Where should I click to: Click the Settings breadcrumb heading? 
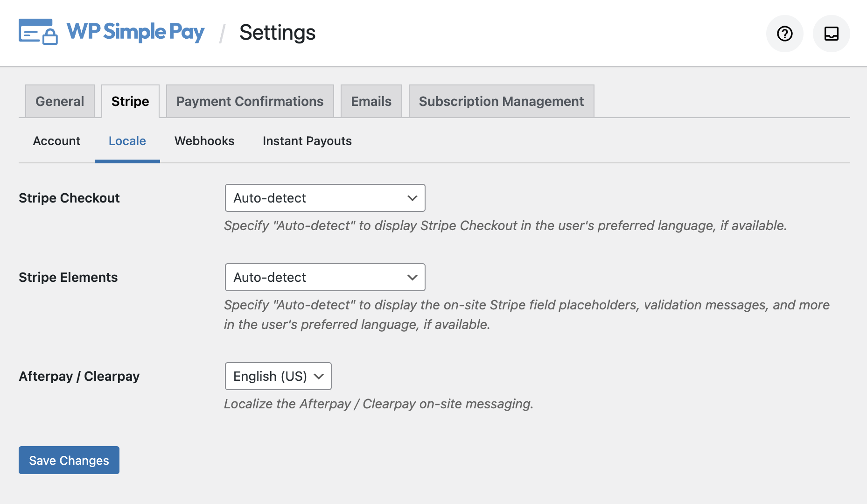[277, 33]
